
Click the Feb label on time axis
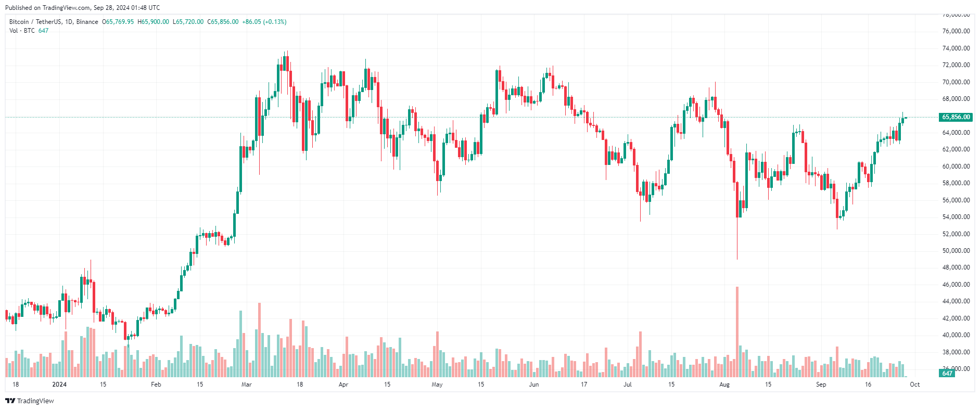156,385
